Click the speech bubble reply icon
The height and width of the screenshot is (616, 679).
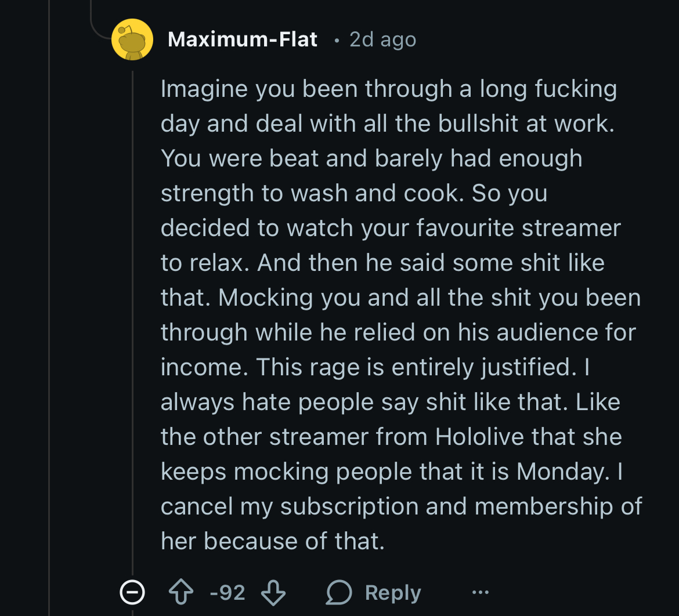coord(338,593)
